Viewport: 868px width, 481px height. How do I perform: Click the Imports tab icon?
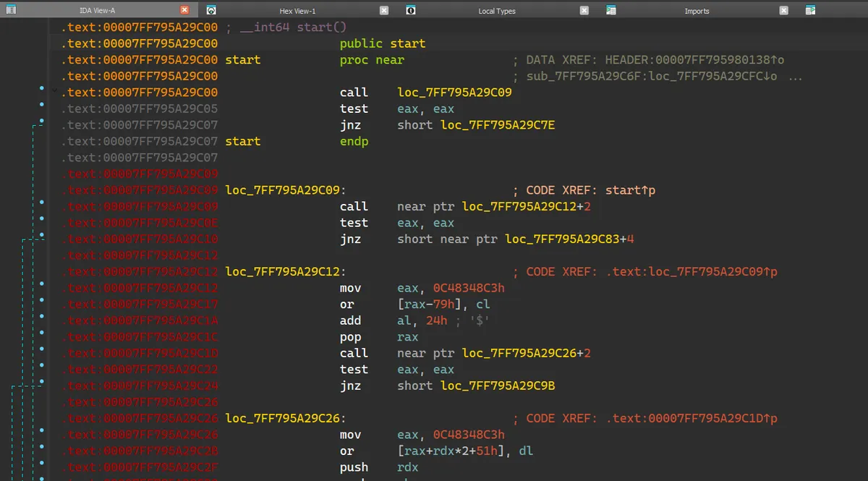coord(611,10)
